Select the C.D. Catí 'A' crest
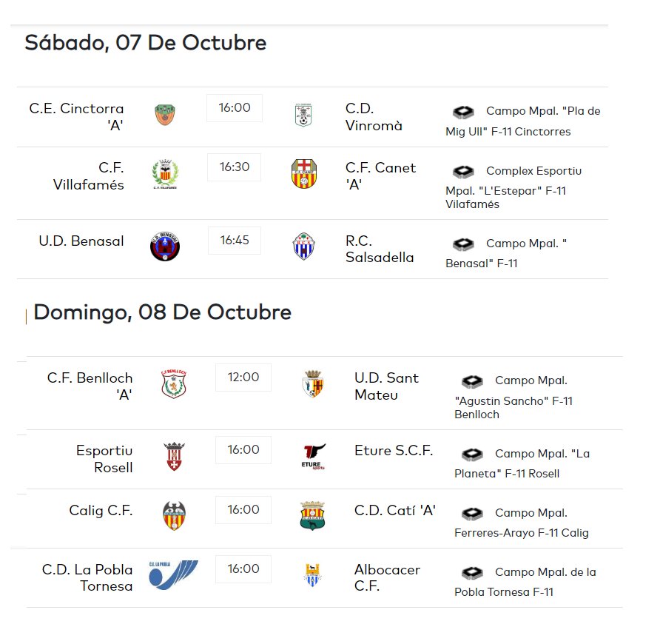The height and width of the screenshot is (644, 660). point(312,515)
